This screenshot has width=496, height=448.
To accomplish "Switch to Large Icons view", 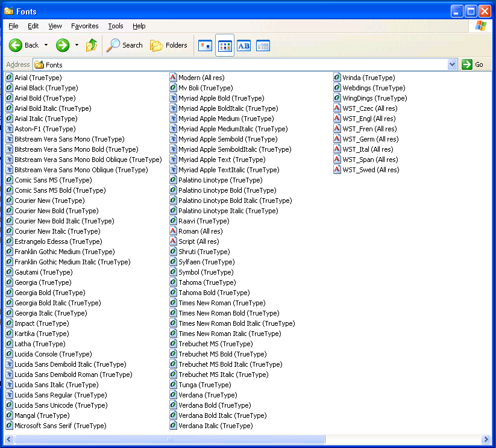I will pyautogui.click(x=205, y=46).
